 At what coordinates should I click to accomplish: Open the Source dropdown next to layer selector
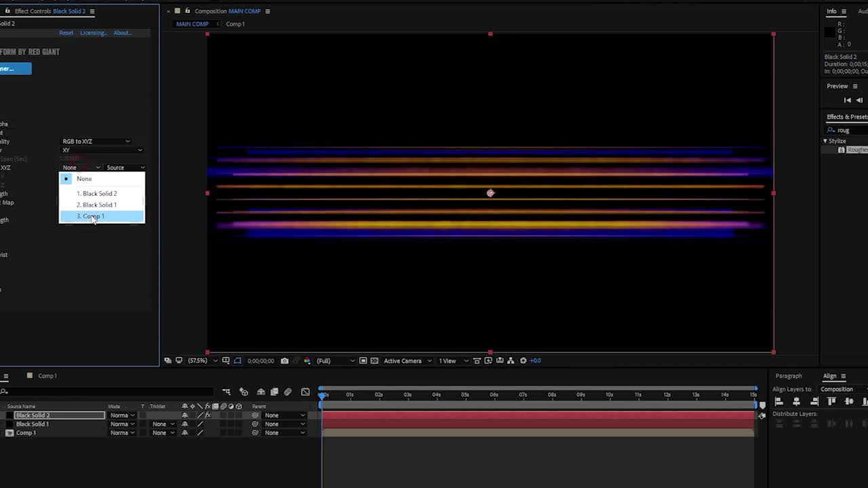[x=125, y=167]
